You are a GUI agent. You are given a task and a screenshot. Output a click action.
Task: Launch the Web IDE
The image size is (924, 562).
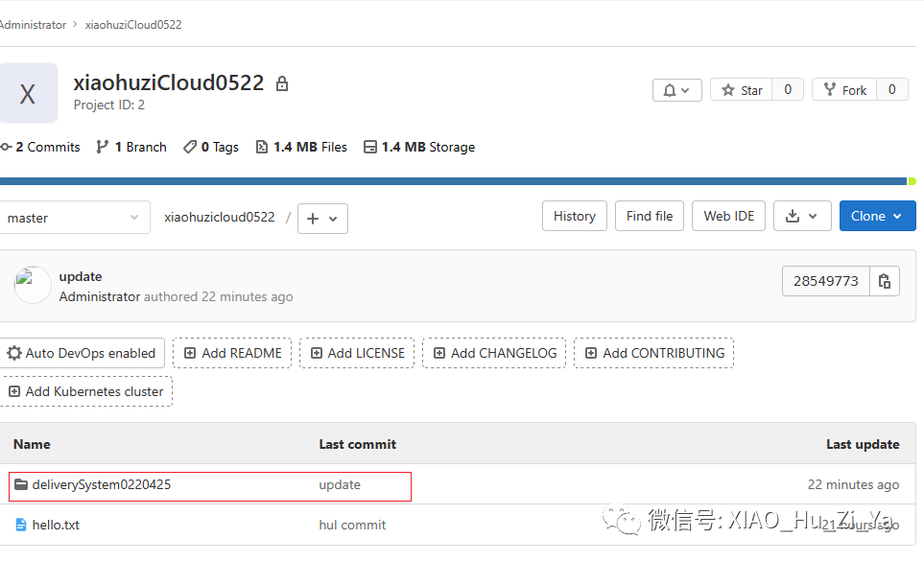728,216
